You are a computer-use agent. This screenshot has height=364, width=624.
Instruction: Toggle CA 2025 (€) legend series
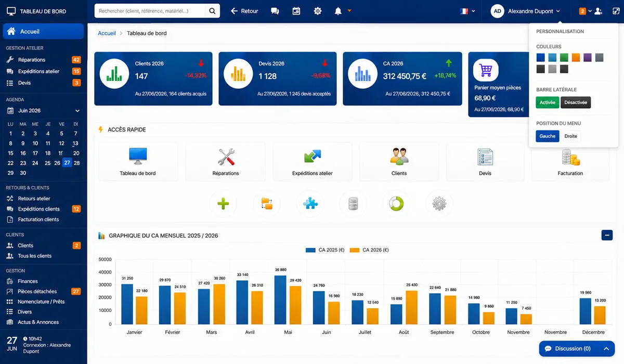pyautogui.click(x=325, y=250)
